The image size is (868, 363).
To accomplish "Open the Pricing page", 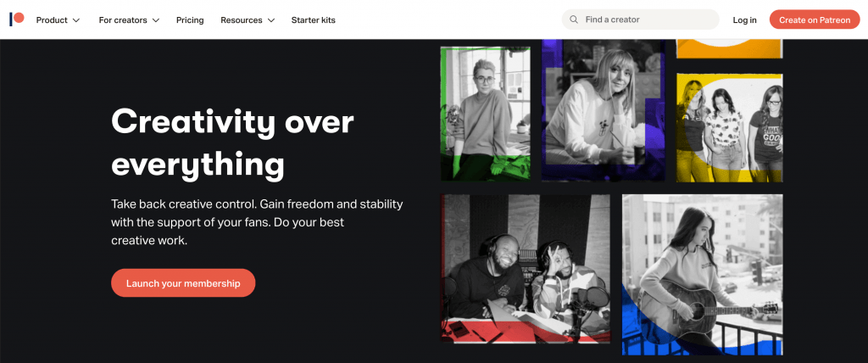I will (190, 20).
